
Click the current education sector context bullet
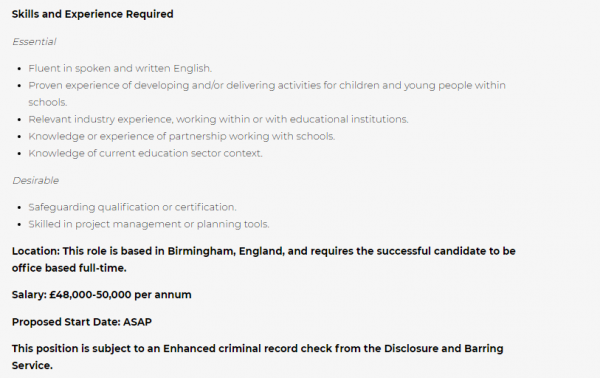click(145, 153)
